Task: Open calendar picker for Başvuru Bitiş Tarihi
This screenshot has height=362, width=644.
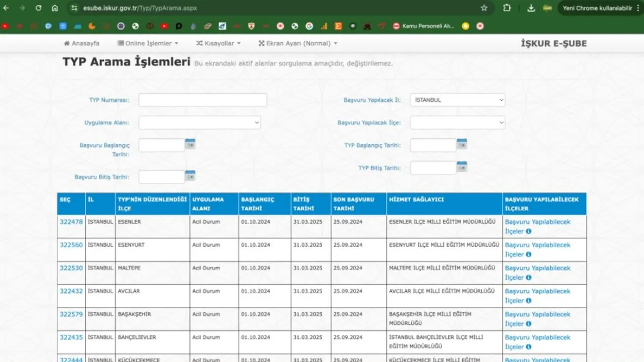Action: [x=190, y=176]
